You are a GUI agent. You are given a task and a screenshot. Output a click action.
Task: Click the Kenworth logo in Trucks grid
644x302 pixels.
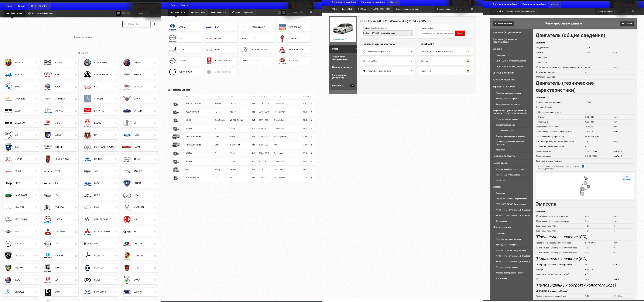click(282, 38)
